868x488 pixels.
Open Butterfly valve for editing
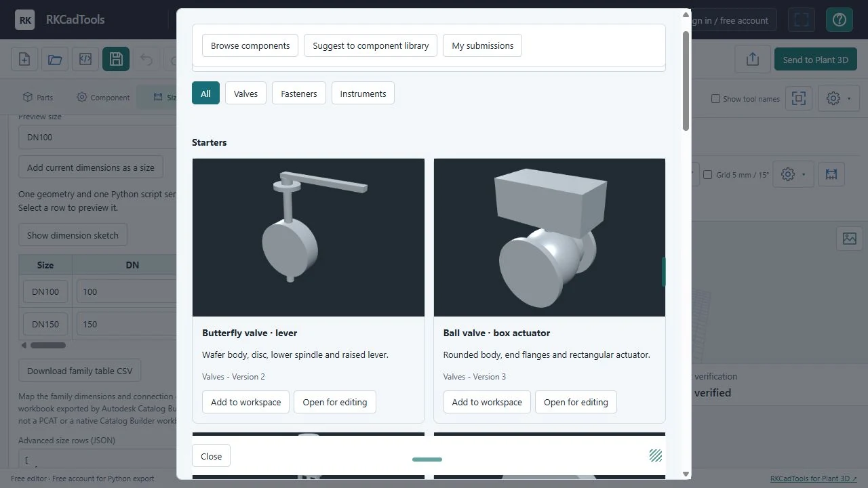click(334, 402)
